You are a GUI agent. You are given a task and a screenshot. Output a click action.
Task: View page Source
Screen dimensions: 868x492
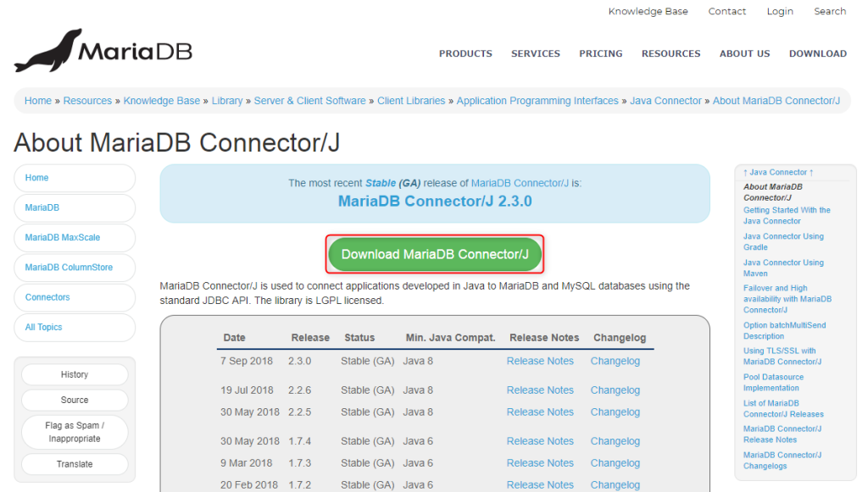[x=75, y=401]
